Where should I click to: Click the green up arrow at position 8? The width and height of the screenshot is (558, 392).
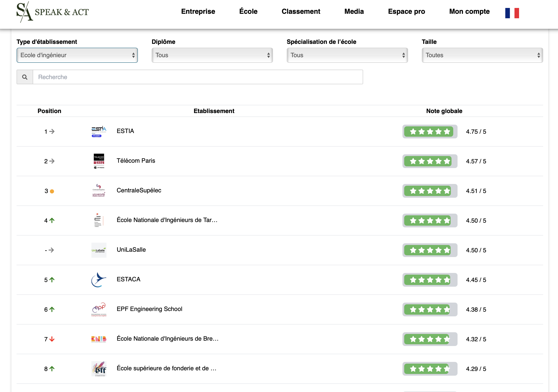click(52, 369)
